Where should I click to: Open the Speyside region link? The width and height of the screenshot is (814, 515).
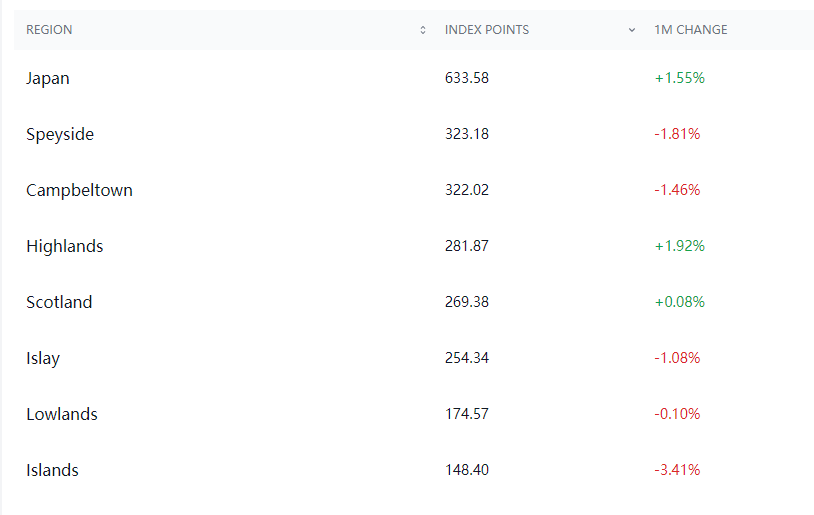(60, 134)
